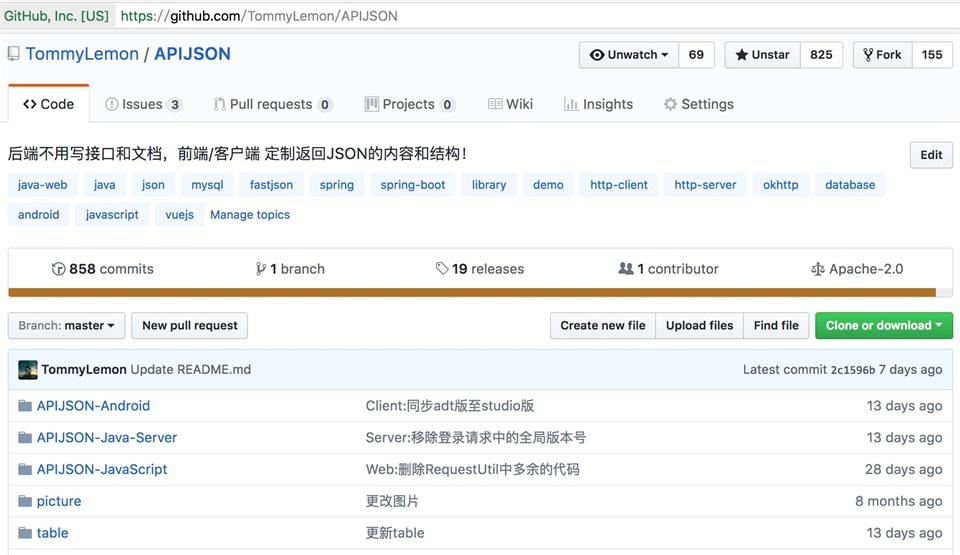This screenshot has height=555, width=960.
Task: Click the repository book icon beside TommyLemon
Action: 13,54
